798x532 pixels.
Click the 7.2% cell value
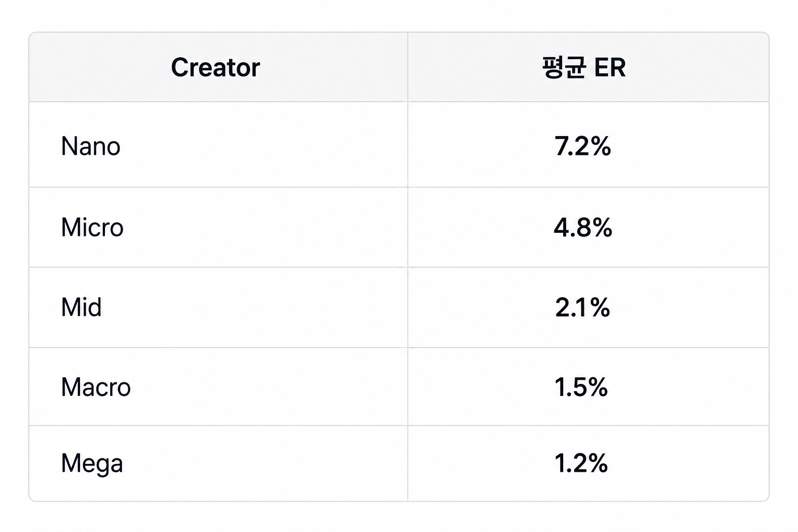pyautogui.click(x=583, y=146)
